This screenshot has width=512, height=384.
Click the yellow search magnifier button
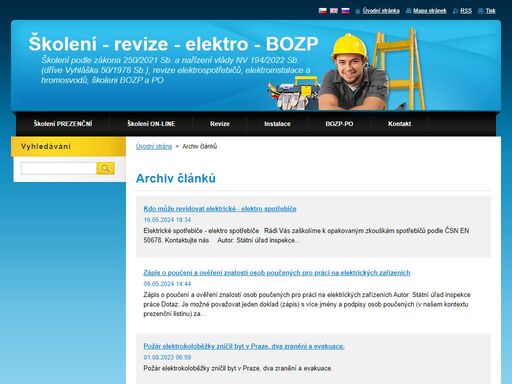105,168
